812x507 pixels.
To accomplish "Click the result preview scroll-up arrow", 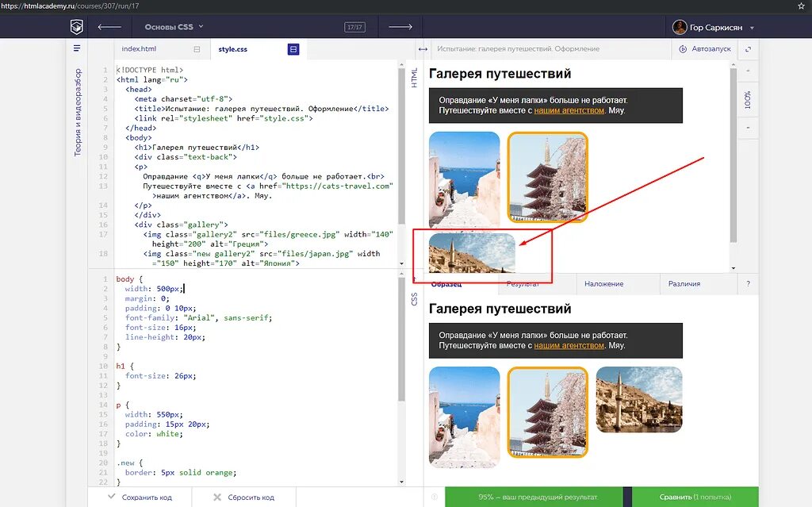I will point(733,64).
